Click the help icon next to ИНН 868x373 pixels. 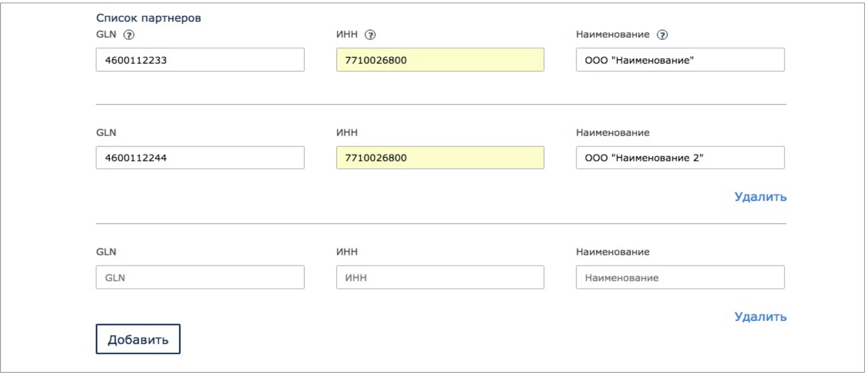(x=370, y=35)
